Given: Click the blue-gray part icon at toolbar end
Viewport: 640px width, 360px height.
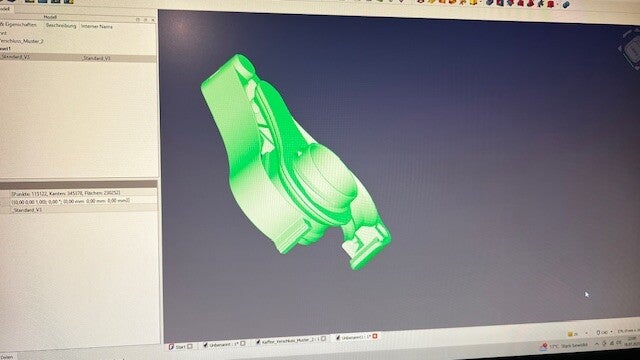Looking at the screenshot, I should pyautogui.click(x=566, y=4).
